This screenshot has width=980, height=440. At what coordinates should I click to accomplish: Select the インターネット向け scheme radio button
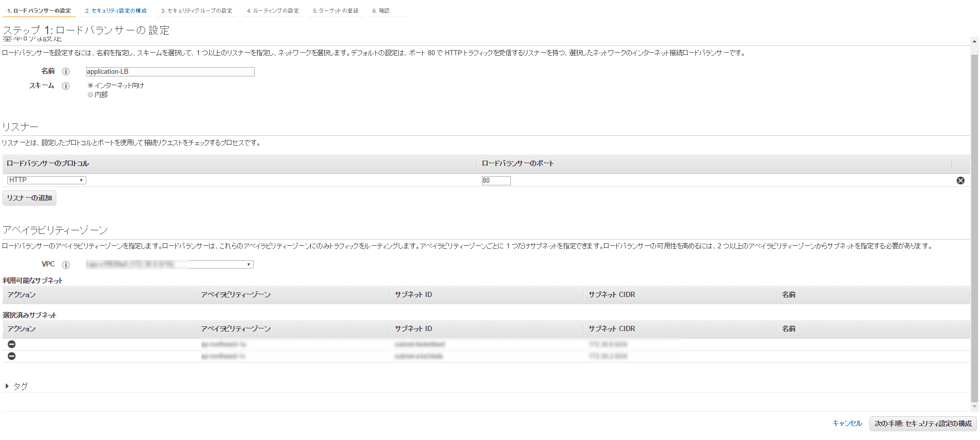[x=90, y=85]
